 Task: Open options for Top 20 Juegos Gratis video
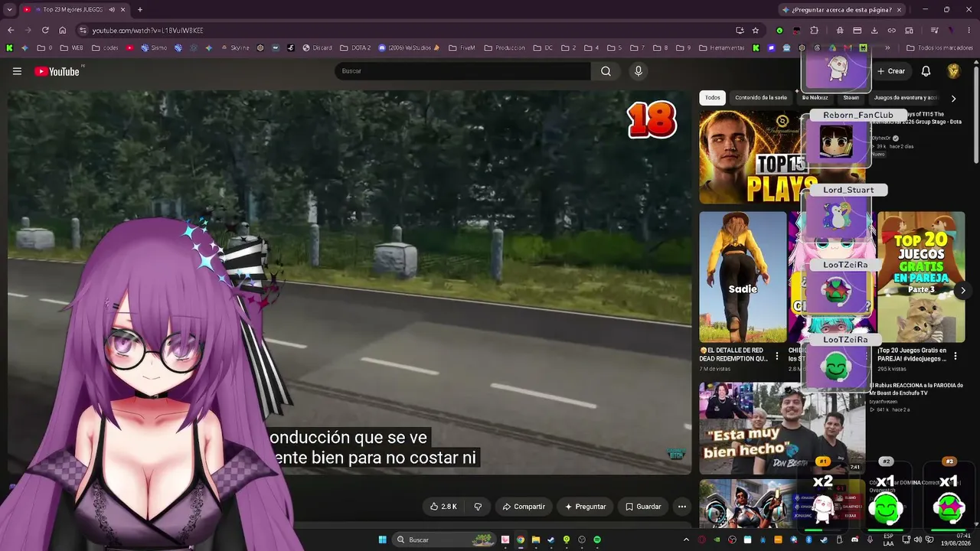coord(955,357)
